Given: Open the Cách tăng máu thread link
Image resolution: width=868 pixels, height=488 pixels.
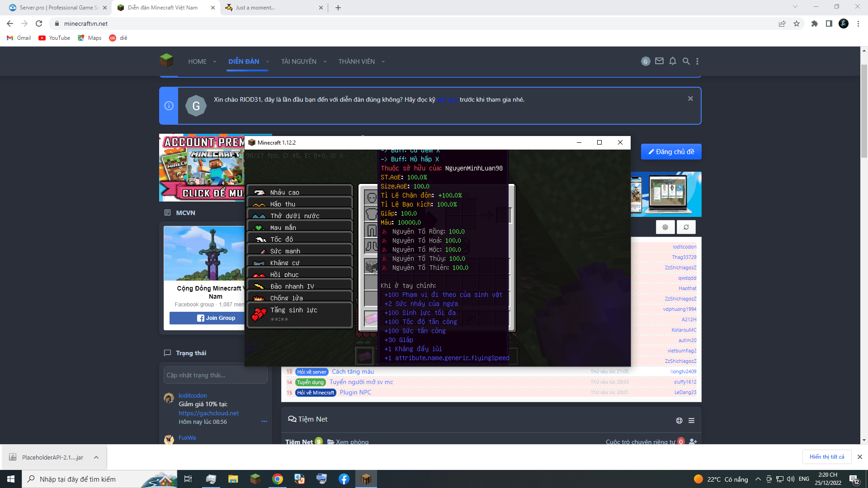Looking at the screenshot, I should click(x=353, y=371).
